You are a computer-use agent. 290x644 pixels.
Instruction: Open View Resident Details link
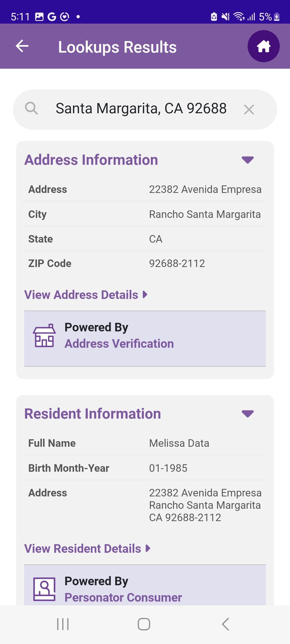pos(87,548)
